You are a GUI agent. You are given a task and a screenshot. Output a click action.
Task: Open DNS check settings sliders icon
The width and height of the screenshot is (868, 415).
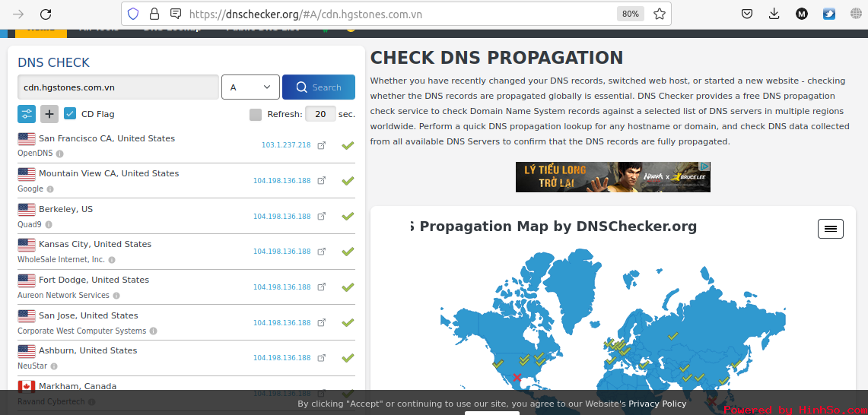click(27, 114)
